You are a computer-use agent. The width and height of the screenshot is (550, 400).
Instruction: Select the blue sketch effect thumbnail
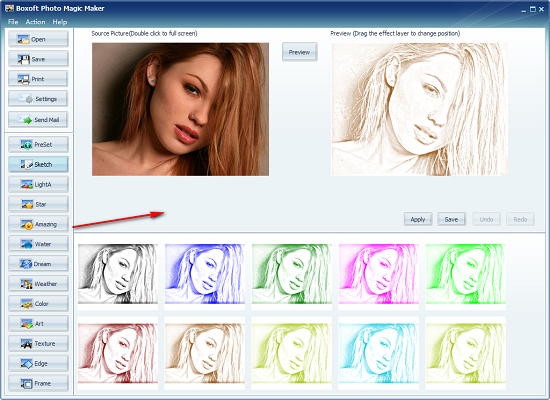pyautogui.click(x=204, y=274)
